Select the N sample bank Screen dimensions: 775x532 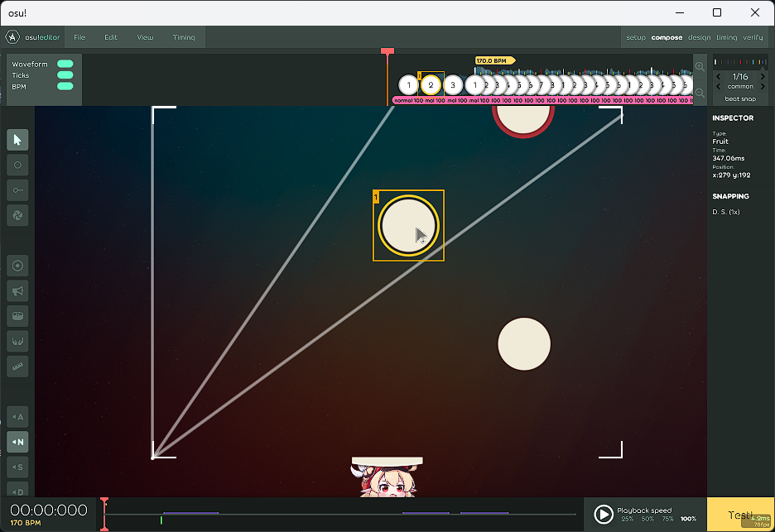click(x=17, y=442)
